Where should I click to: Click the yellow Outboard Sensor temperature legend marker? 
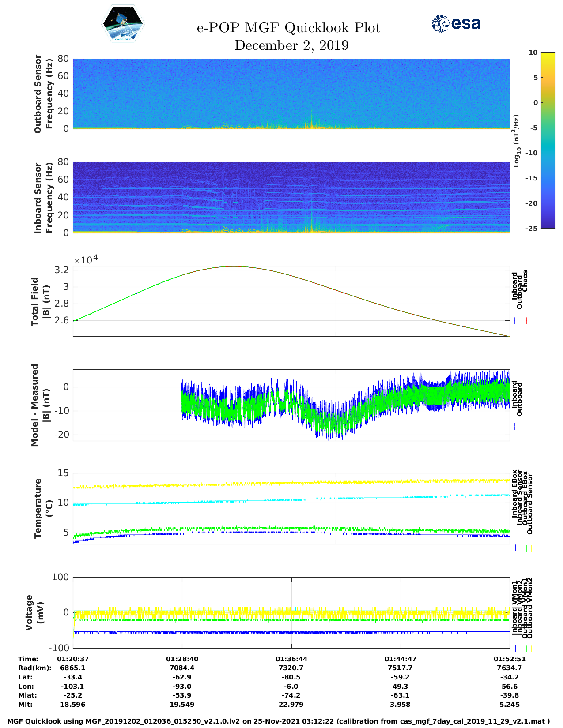pos(531,548)
